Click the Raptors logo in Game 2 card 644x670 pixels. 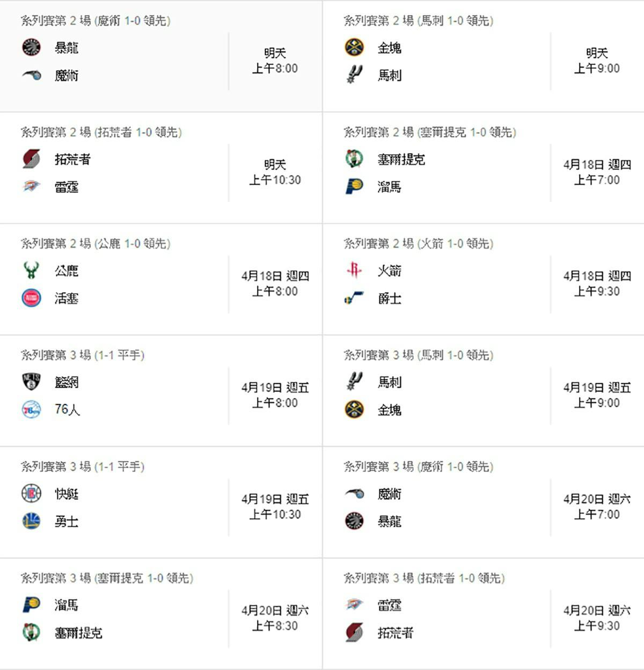pyautogui.click(x=31, y=47)
